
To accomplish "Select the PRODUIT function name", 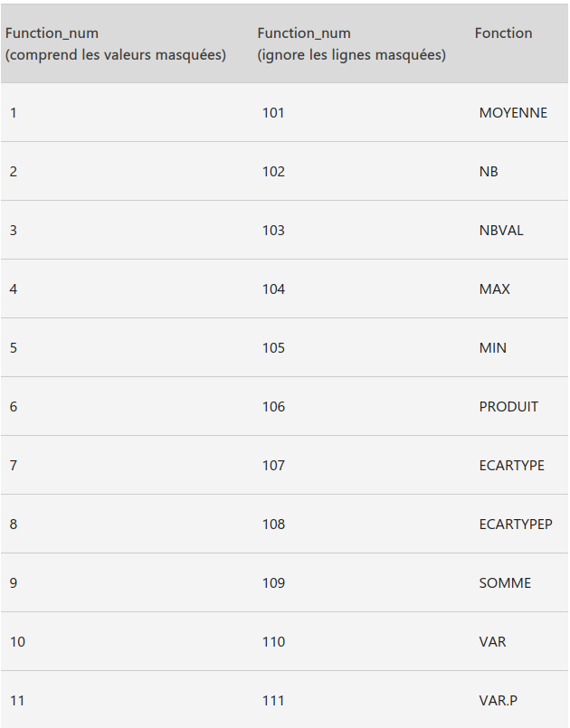I will [508, 407].
